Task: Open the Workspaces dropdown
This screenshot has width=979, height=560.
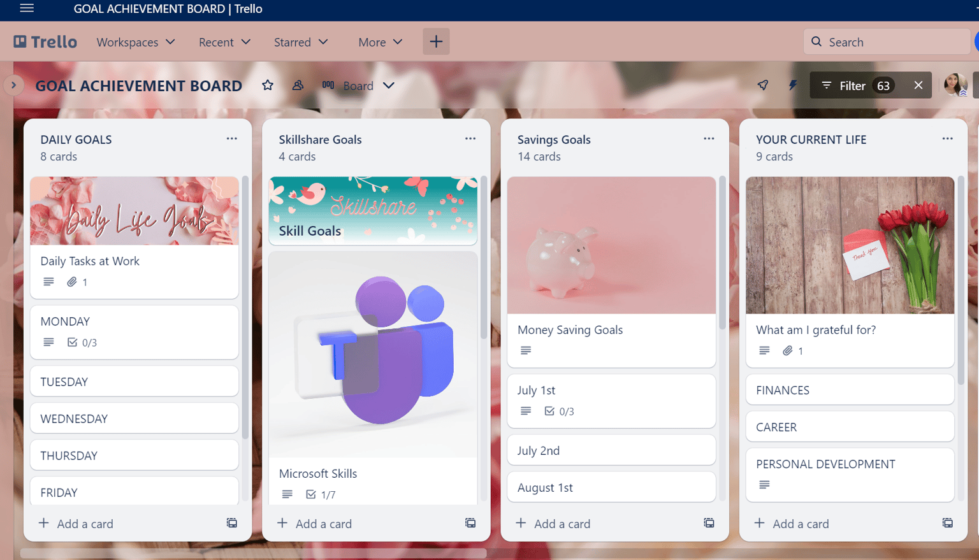Action: (x=136, y=42)
